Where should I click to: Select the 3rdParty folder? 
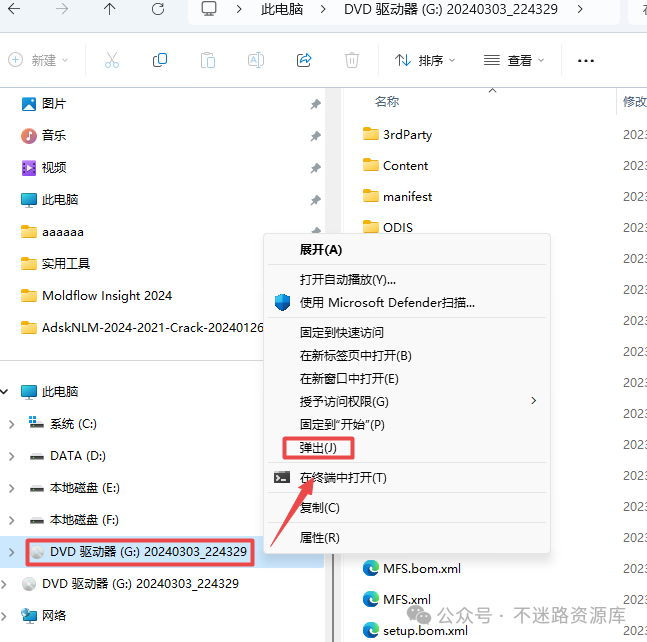click(397, 135)
